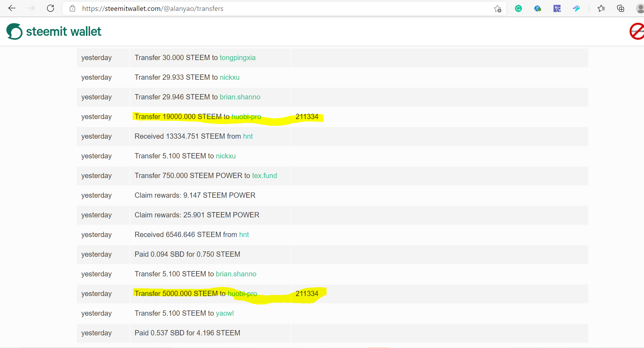Click the text 'Transfer 750.000 STEEM POWER to'
The height and width of the screenshot is (348, 644).
[192, 176]
